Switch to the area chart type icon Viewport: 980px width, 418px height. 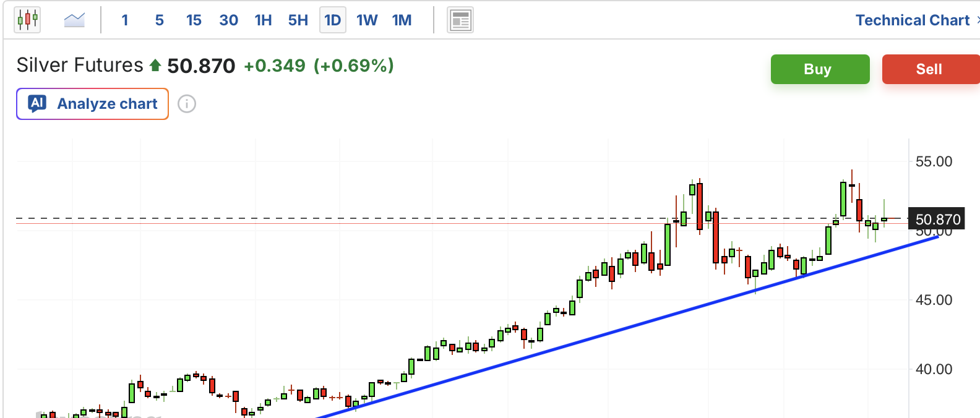click(74, 20)
